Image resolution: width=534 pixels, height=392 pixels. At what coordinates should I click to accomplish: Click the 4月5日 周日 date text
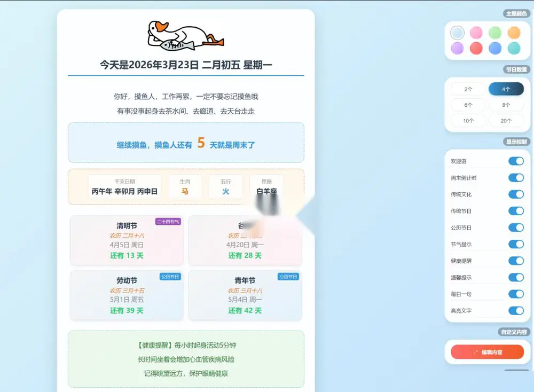127,245
